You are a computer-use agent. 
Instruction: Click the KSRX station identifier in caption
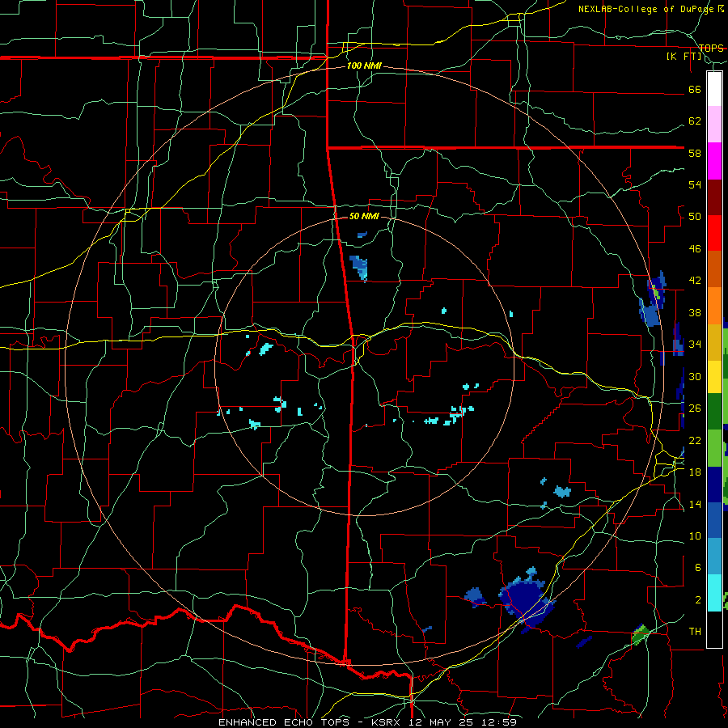[x=387, y=722]
